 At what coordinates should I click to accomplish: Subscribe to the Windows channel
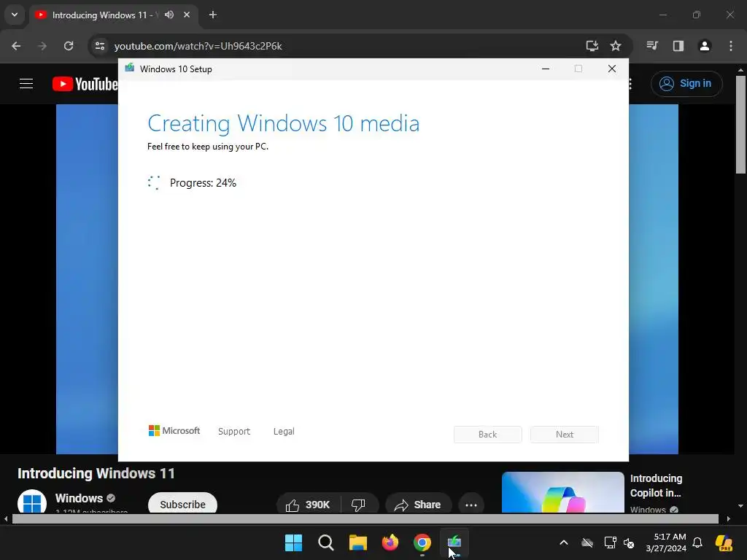(182, 504)
